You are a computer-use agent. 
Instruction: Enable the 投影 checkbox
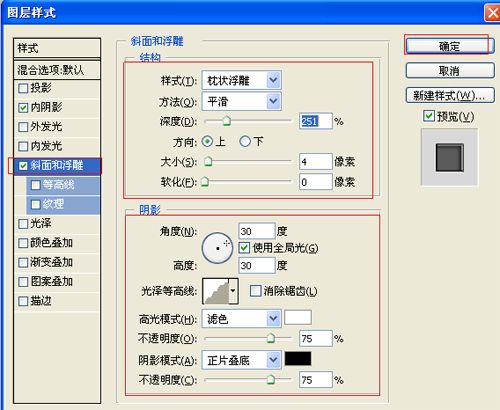[x=23, y=88]
